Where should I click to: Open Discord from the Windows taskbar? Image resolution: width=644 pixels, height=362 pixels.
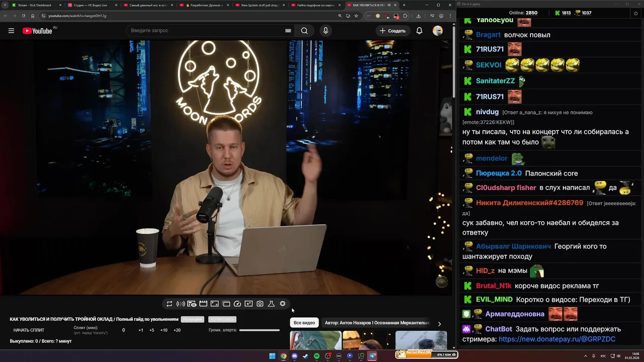(294, 356)
